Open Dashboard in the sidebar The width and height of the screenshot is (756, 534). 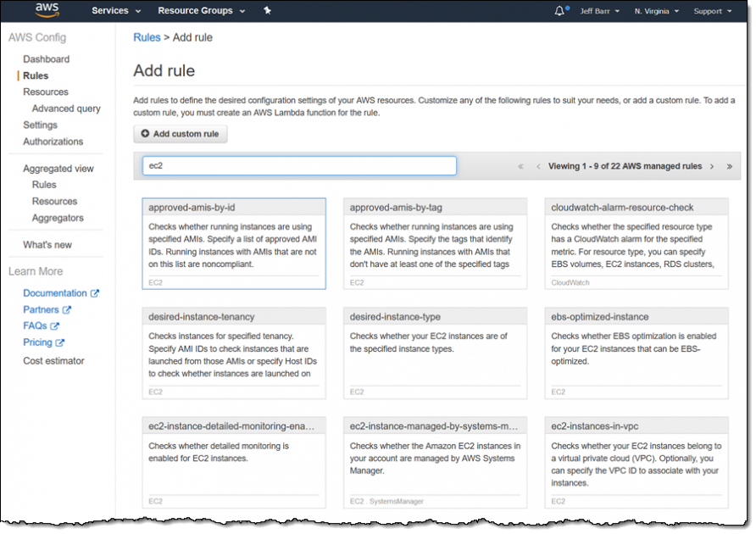(47, 58)
